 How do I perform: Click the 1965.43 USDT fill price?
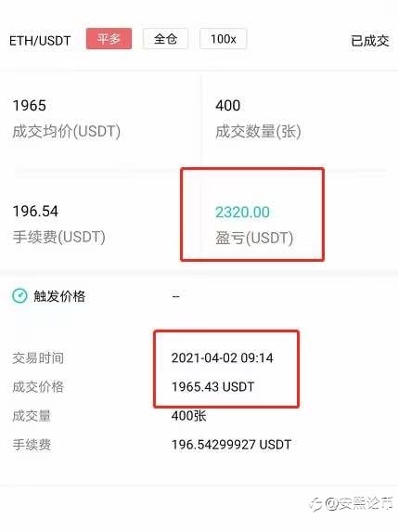[212, 387]
